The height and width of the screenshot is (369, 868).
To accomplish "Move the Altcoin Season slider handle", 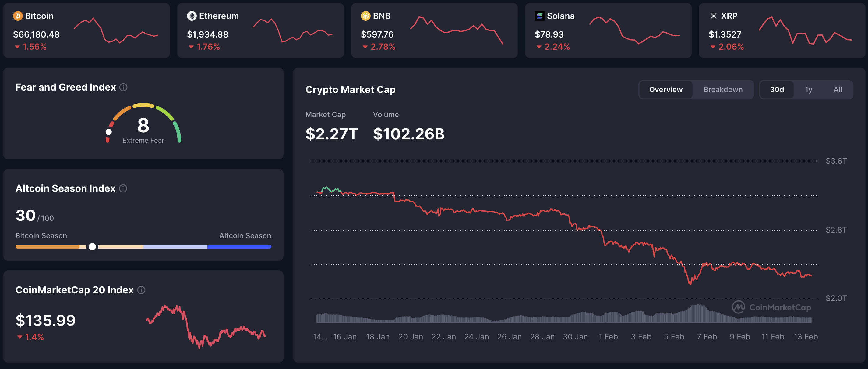I will click(x=92, y=247).
